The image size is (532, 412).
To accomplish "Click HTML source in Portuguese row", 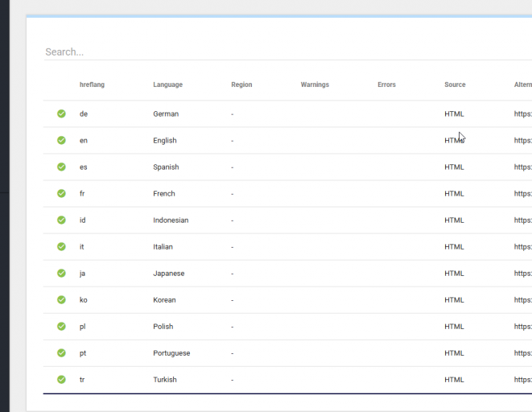I will coord(454,353).
